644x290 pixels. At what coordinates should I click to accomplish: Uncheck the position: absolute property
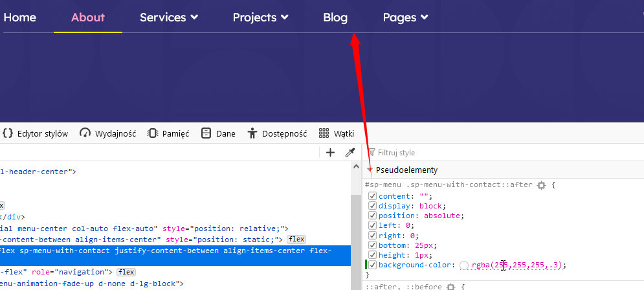click(372, 216)
